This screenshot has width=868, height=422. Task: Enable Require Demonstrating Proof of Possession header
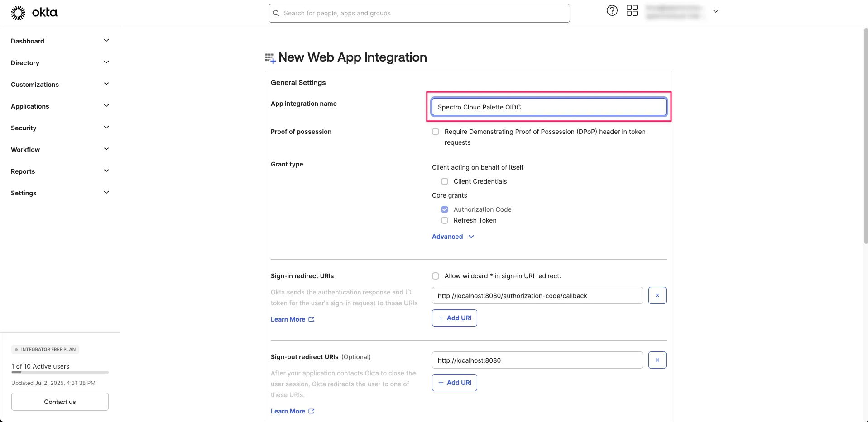[435, 132]
